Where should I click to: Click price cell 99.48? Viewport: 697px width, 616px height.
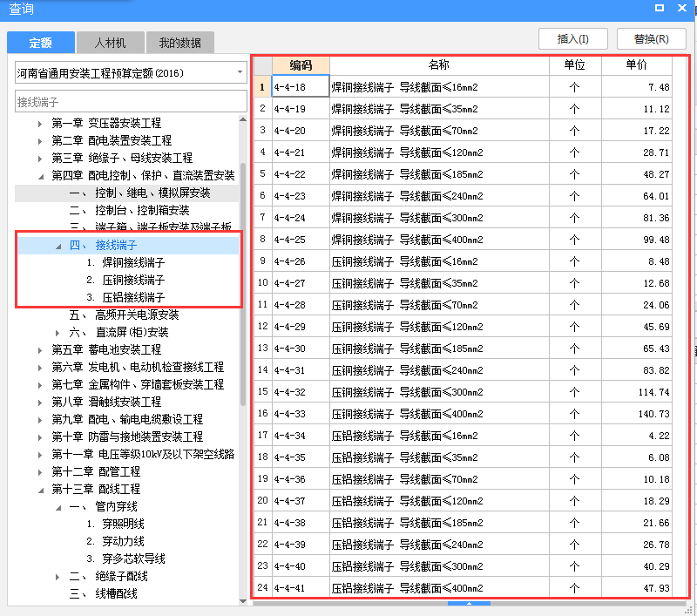[x=637, y=240]
